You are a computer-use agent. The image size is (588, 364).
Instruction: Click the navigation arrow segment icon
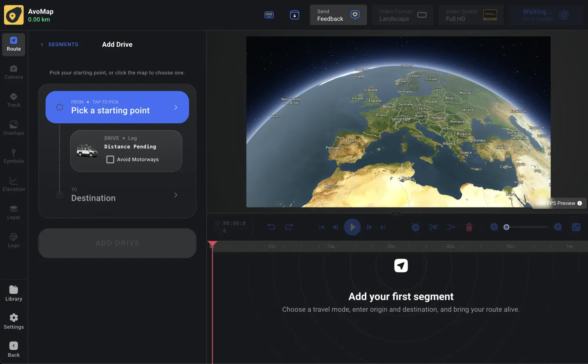coord(401,265)
